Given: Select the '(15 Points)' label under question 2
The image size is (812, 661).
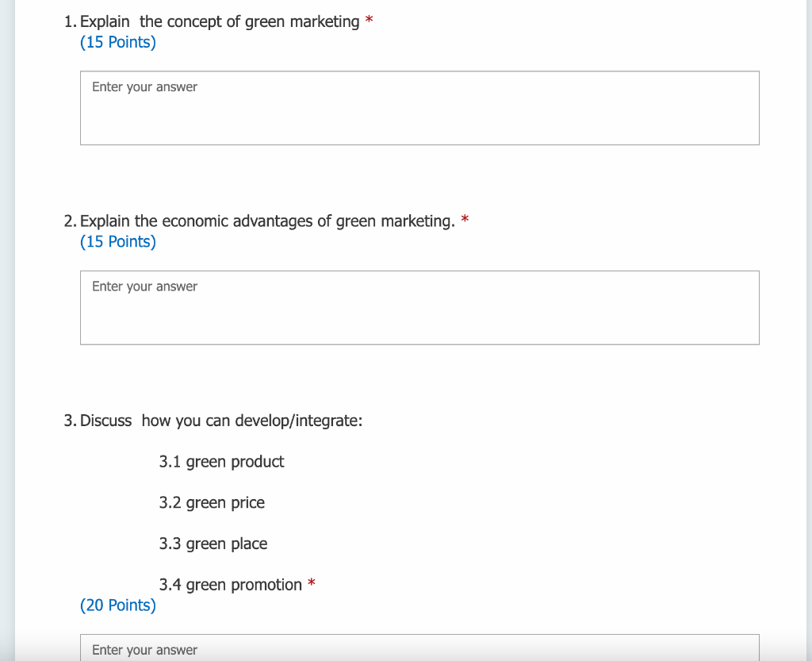Looking at the screenshot, I should pyautogui.click(x=117, y=242).
